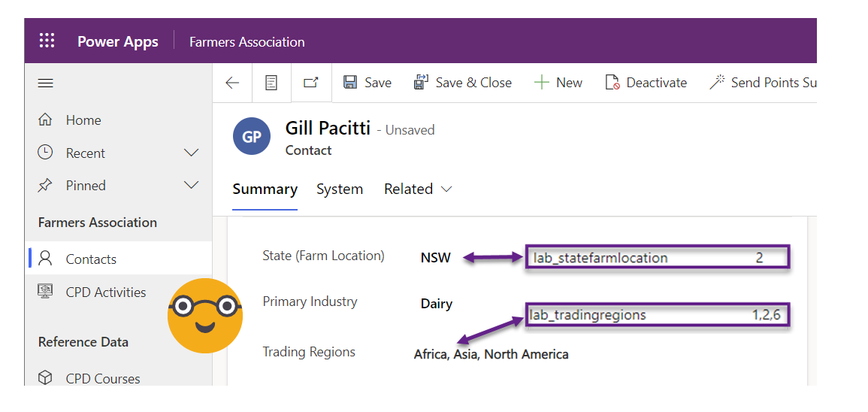This screenshot has width=868, height=412.
Task: Click the New plus icon
Action: [541, 83]
